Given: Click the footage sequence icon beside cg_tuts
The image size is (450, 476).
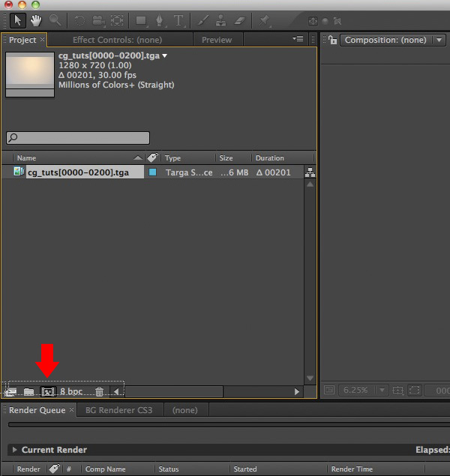Looking at the screenshot, I should (19, 172).
